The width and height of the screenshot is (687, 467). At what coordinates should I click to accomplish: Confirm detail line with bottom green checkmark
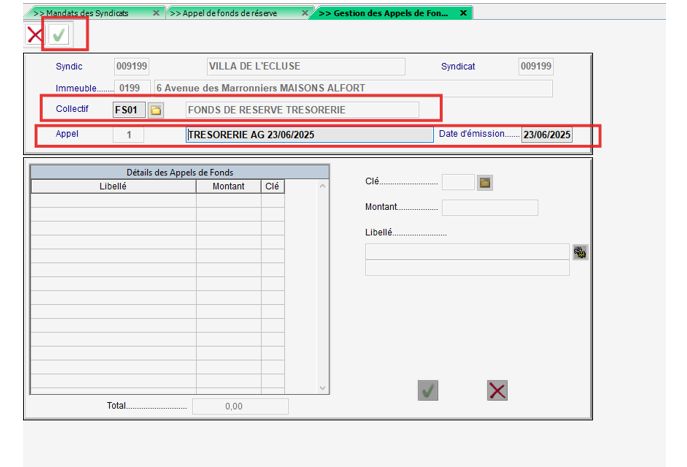(428, 390)
